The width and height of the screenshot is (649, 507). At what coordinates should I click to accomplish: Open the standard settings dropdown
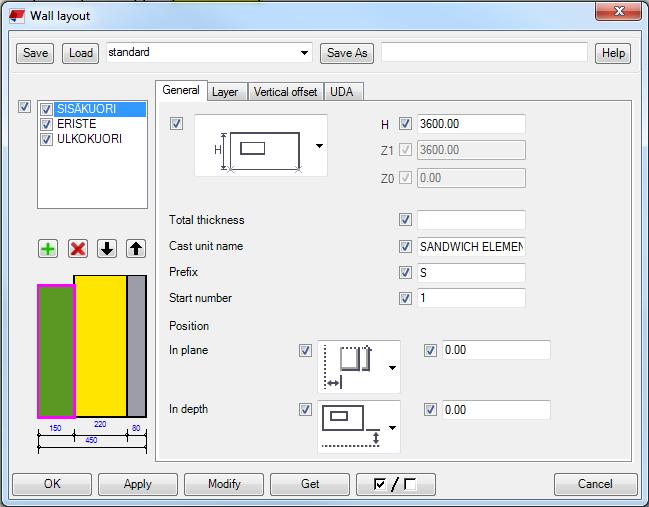click(304, 53)
